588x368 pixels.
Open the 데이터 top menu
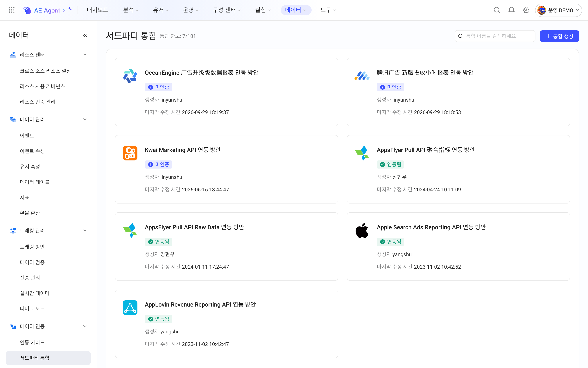click(296, 10)
